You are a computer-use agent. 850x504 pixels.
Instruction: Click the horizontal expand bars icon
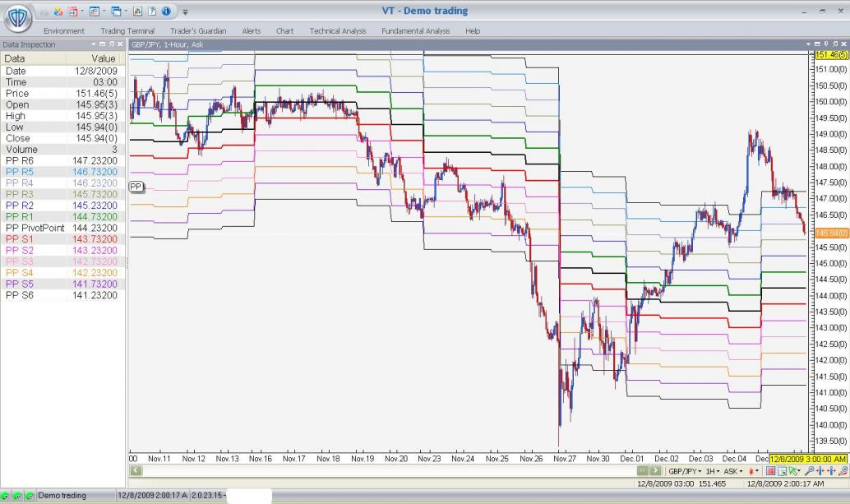pyautogui.click(x=832, y=471)
